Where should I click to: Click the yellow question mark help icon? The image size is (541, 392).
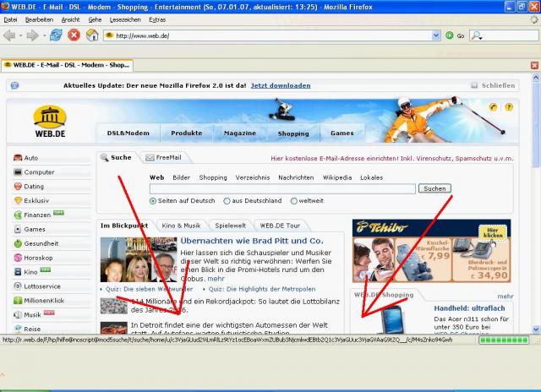pyautogui.click(x=509, y=107)
